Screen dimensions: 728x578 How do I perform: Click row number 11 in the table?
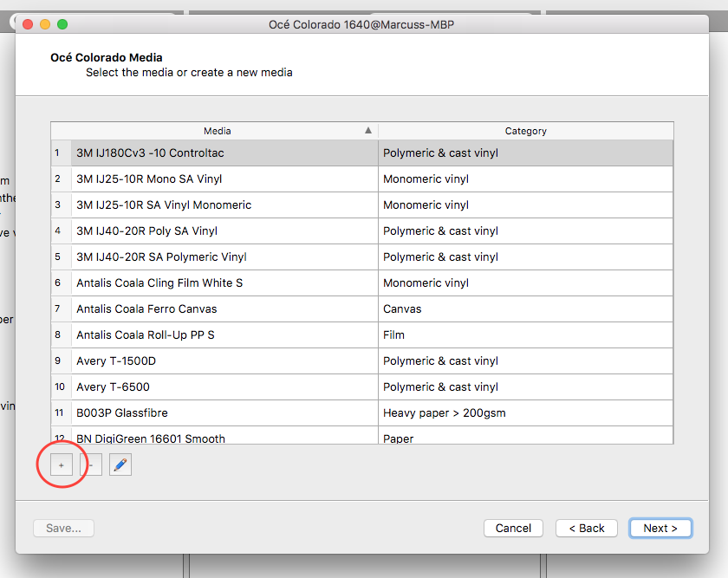(59, 412)
